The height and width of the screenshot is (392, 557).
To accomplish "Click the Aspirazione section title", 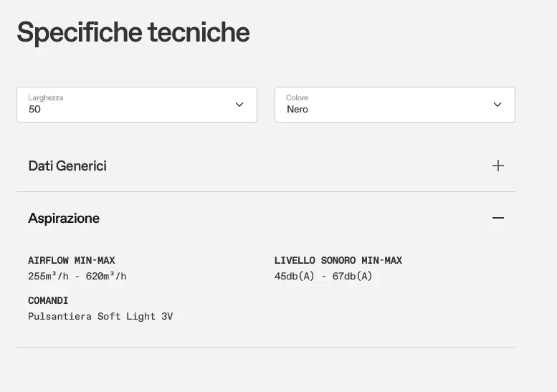I will (64, 218).
